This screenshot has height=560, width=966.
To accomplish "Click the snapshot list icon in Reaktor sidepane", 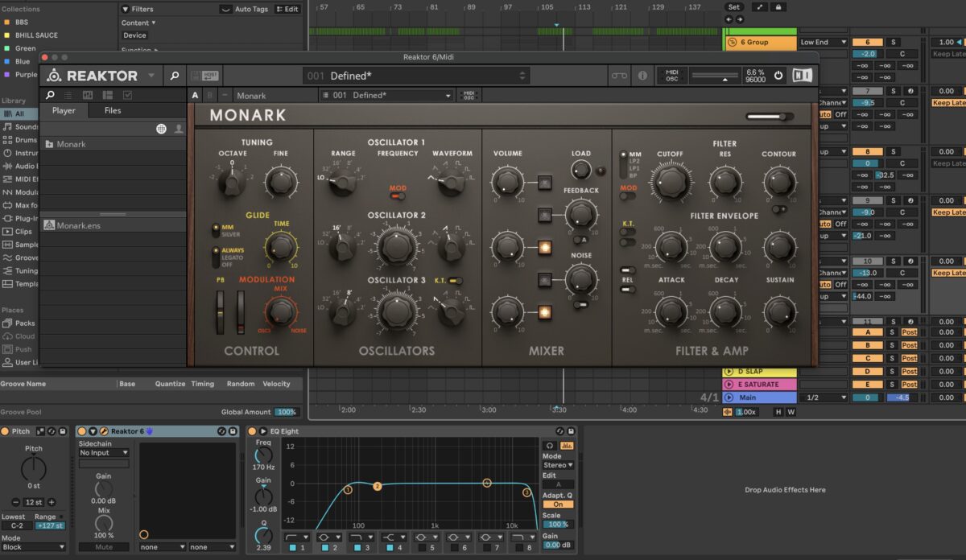I will coord(68,95).
